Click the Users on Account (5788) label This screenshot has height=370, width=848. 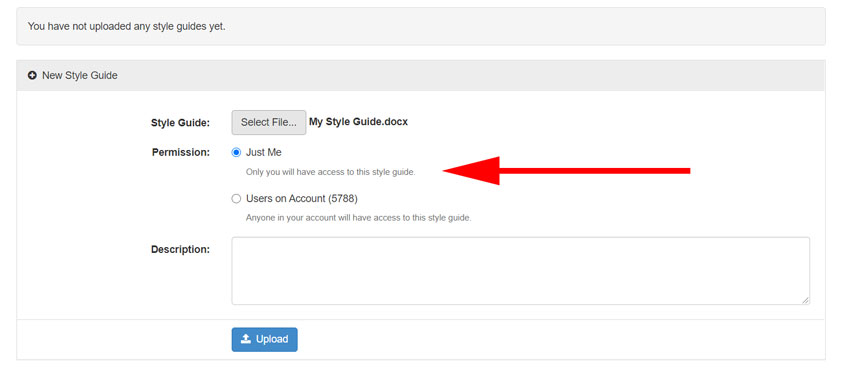tap(302, 199)
